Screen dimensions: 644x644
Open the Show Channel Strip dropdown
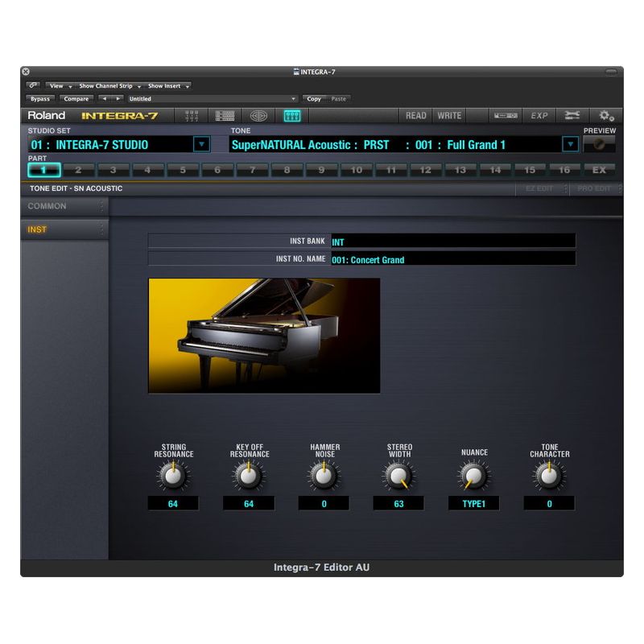[x=109, y=86]
